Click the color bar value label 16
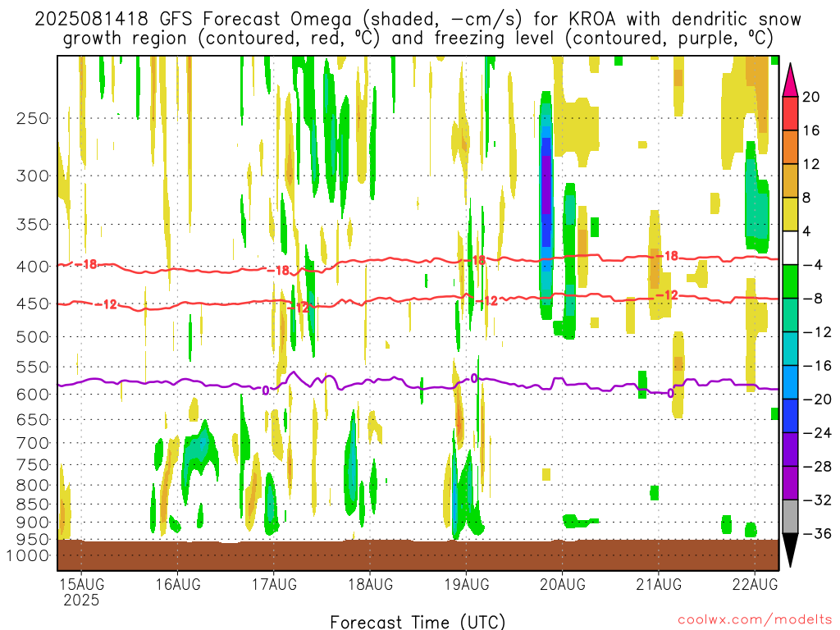This screenshot has width=840, height=630. [811, 130]
